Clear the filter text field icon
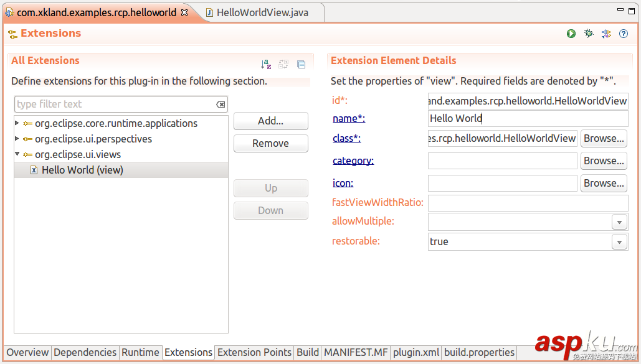Viewport: 641px width, 364px height. tap(221, 105)
